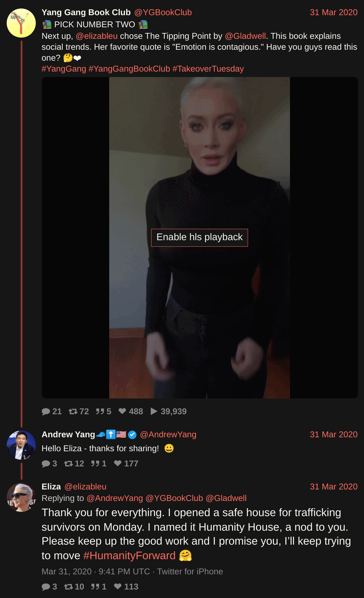Click the retweet icon showing 72
Screen dimensions: 364x598
click(73, 412)
